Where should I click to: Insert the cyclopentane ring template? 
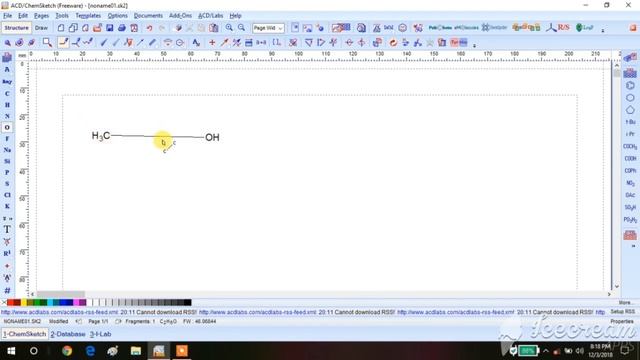[x=630, y=110]
